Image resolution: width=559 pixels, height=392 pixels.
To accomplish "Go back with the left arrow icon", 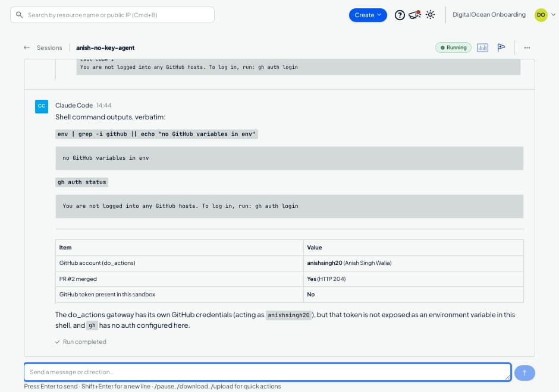I will tap(27, 48).
